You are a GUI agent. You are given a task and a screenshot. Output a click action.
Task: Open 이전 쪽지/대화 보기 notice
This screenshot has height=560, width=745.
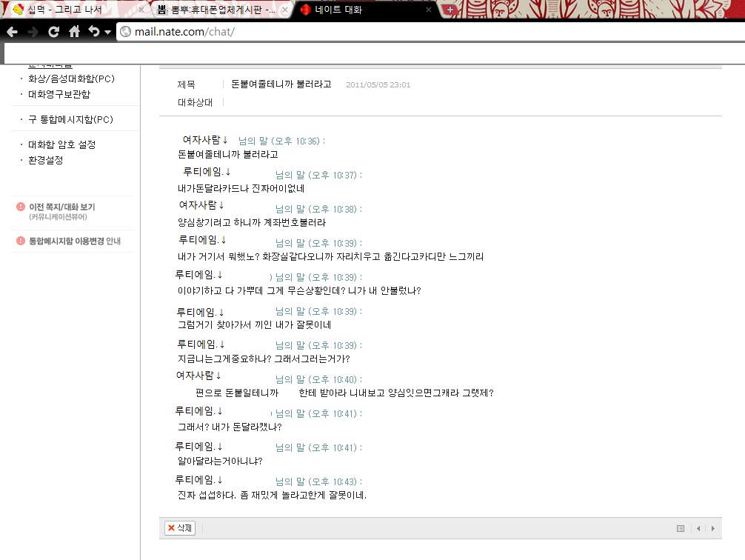(x=62, y=207)
